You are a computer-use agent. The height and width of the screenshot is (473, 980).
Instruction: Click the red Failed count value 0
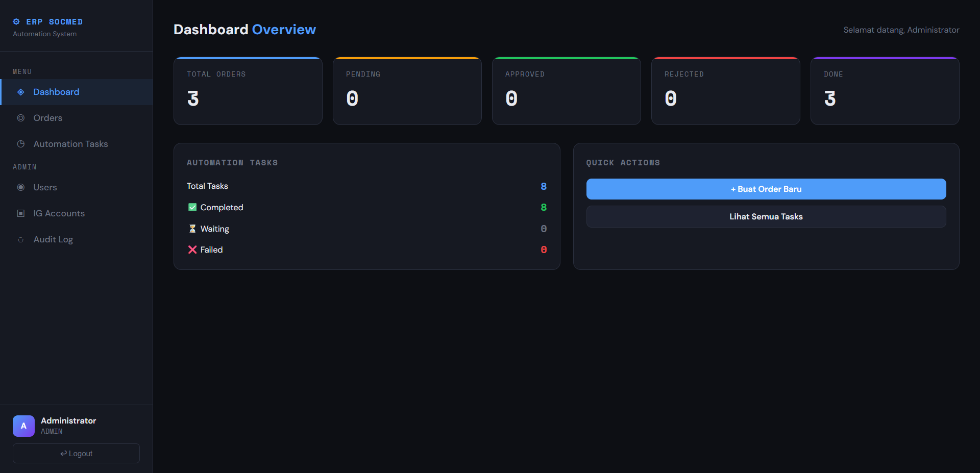click(544, 250)
